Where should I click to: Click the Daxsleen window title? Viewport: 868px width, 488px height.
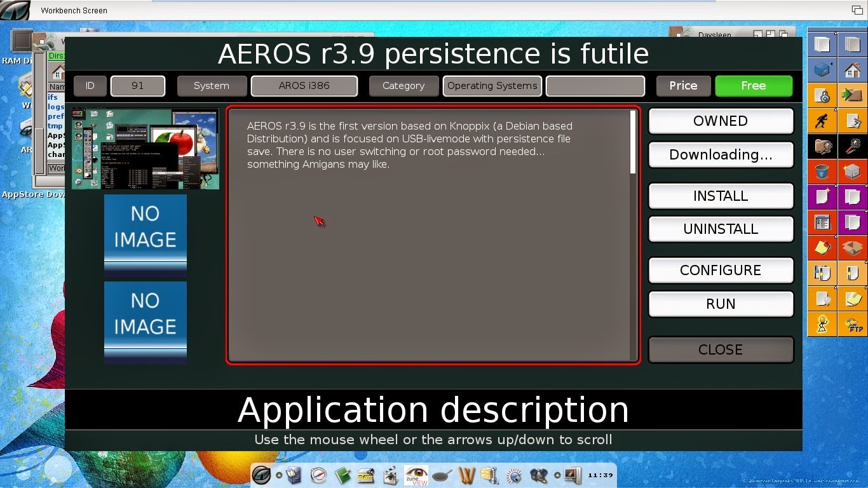coord(715,36)
